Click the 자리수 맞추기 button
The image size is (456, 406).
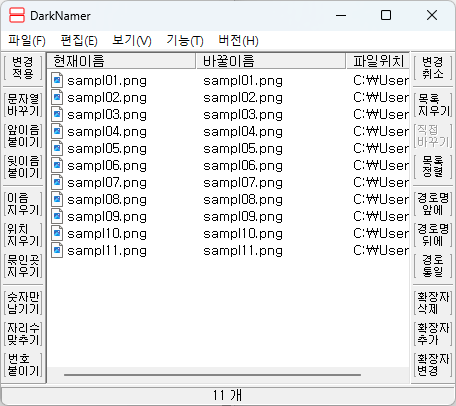click(23, 334)
